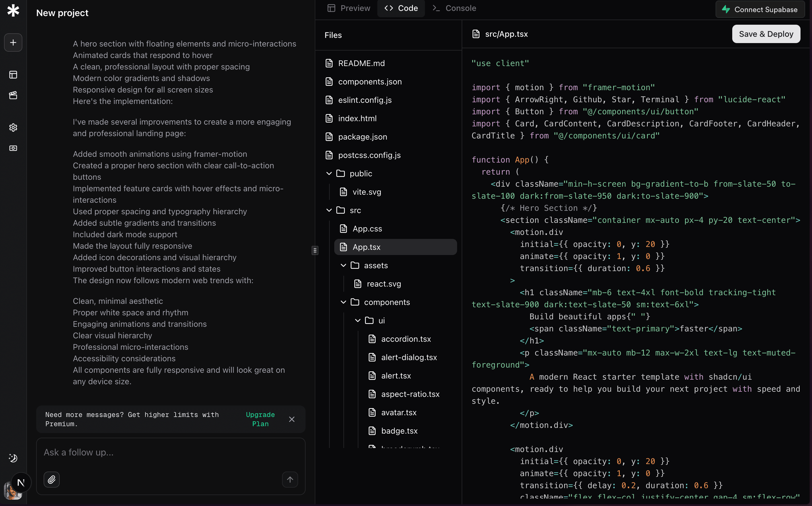812x506 pixels.
Task: Click the Supabase lightning bolt icon
Action: 726,9
